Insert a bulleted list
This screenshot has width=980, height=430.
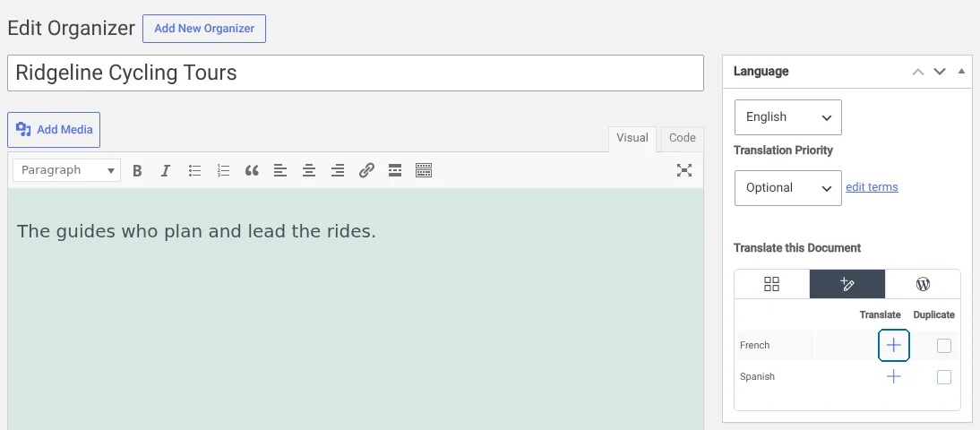point(195,170)
